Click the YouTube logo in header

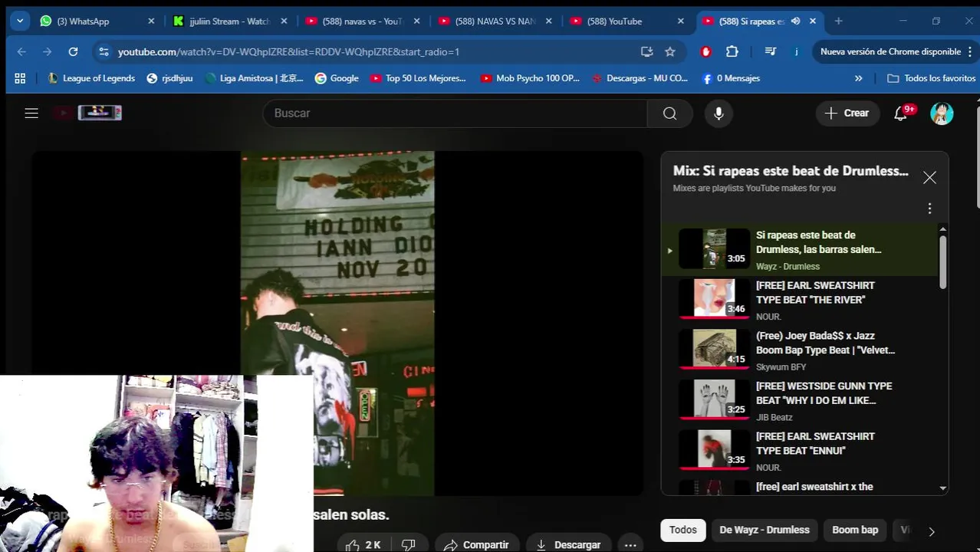tap(88, 113)
